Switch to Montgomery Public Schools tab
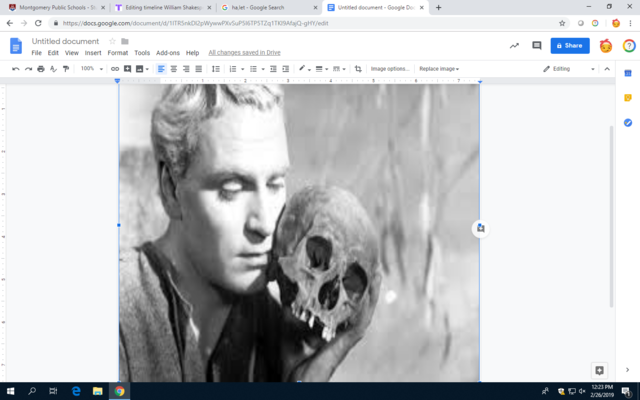Viewport: 640px width, 400px height. [57, 7]
